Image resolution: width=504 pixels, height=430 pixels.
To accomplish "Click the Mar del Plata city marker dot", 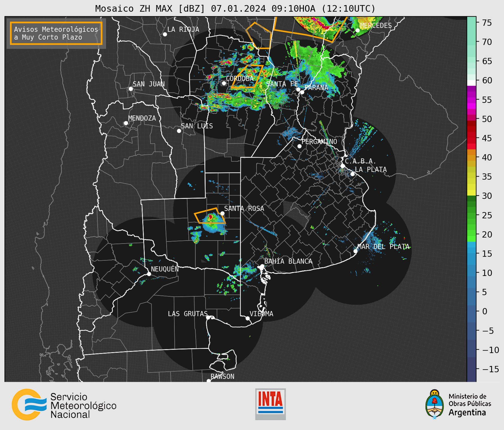I will 356,251.
